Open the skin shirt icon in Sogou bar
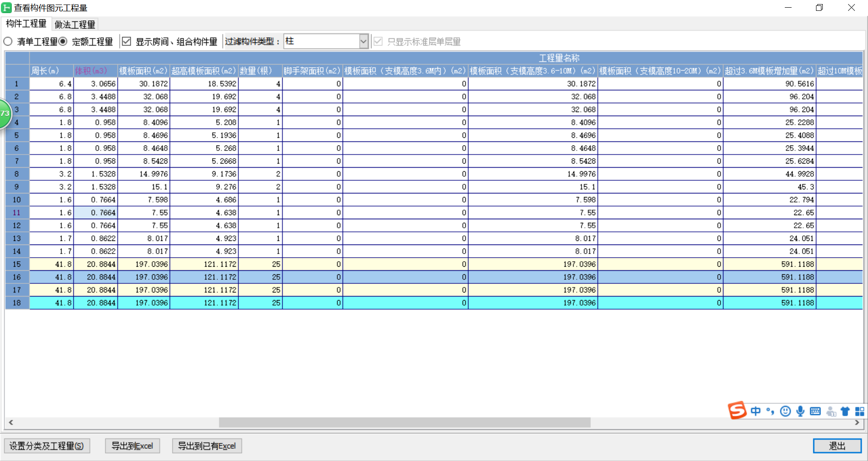868x461 pixels. click(845, 411)
